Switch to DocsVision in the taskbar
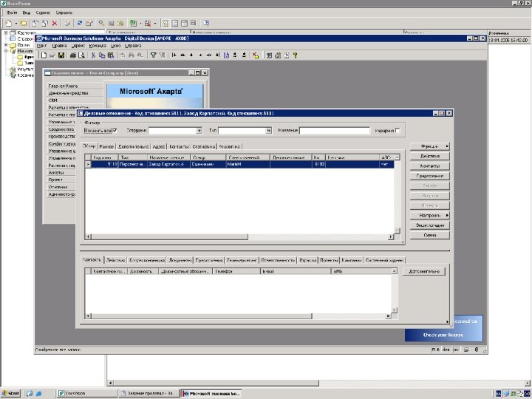This screenshot has width=532, height=399. click(86, 393)
